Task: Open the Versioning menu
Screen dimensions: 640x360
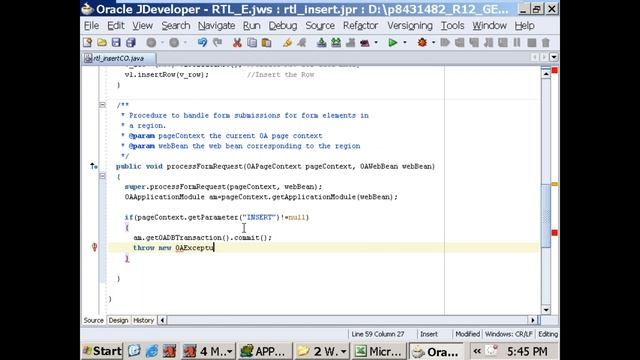Action: click(x=410, y=26)
